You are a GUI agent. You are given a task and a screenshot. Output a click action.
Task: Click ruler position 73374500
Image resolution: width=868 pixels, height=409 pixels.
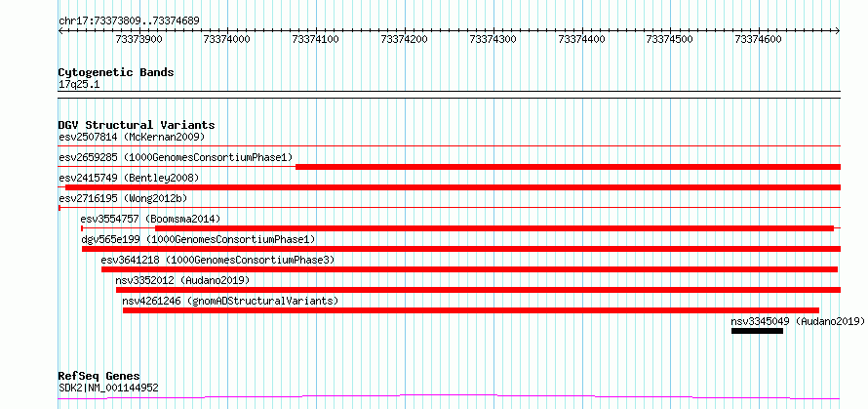point(670,39)
